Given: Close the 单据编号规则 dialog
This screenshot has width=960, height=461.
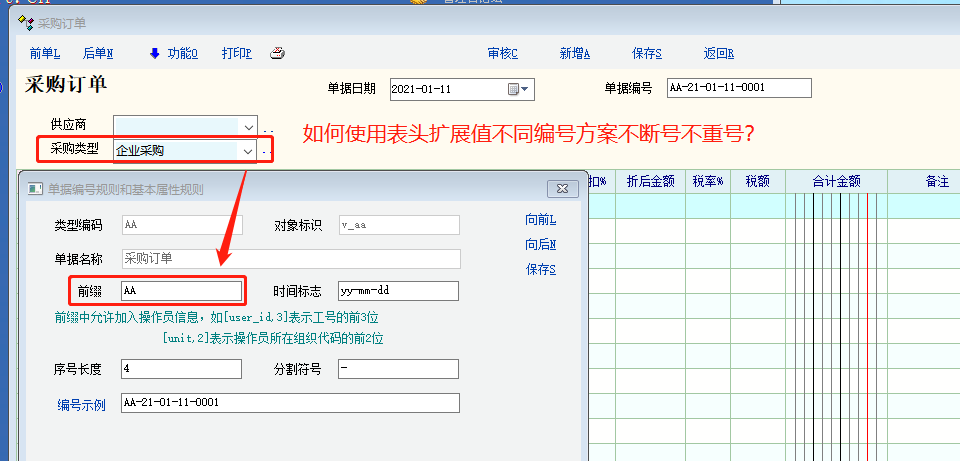Looking at the screenshot, I should coord(558,189).
